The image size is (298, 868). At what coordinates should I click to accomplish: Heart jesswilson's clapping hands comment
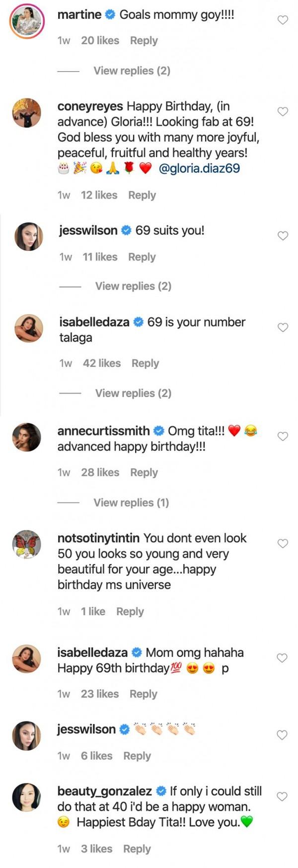tap(283, 735)
